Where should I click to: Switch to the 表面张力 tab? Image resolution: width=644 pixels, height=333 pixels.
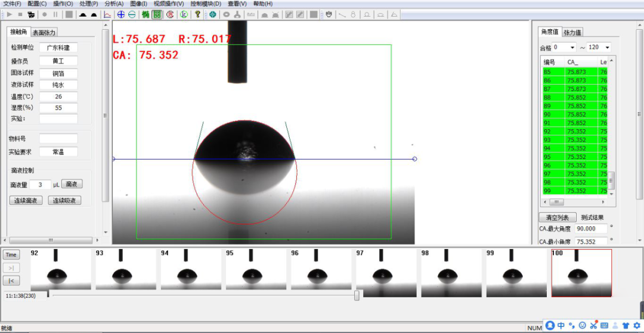click(x=45, y=32)
